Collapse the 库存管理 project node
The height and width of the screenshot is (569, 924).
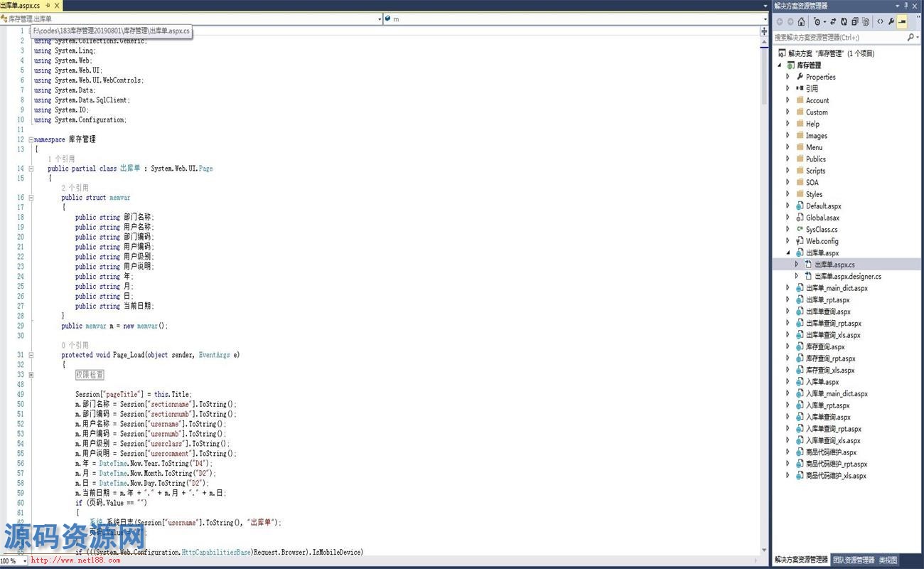click(x=780, y=65)
